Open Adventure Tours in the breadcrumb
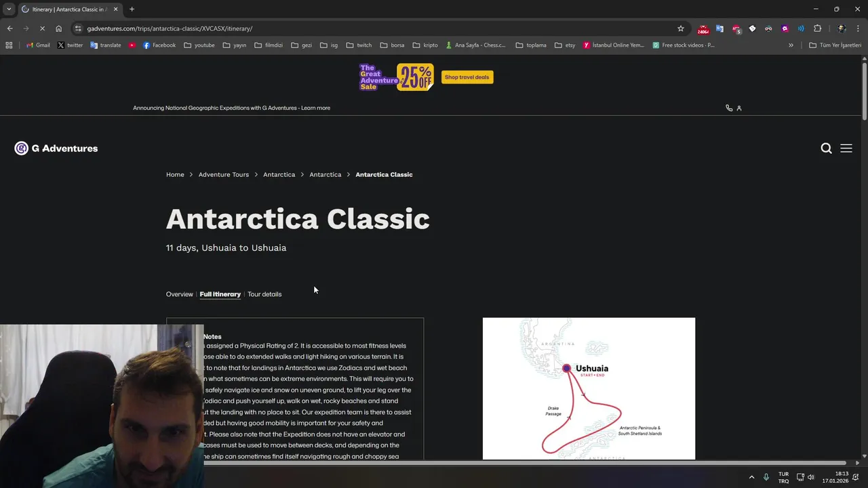868x488 pixels. (224, 175)
